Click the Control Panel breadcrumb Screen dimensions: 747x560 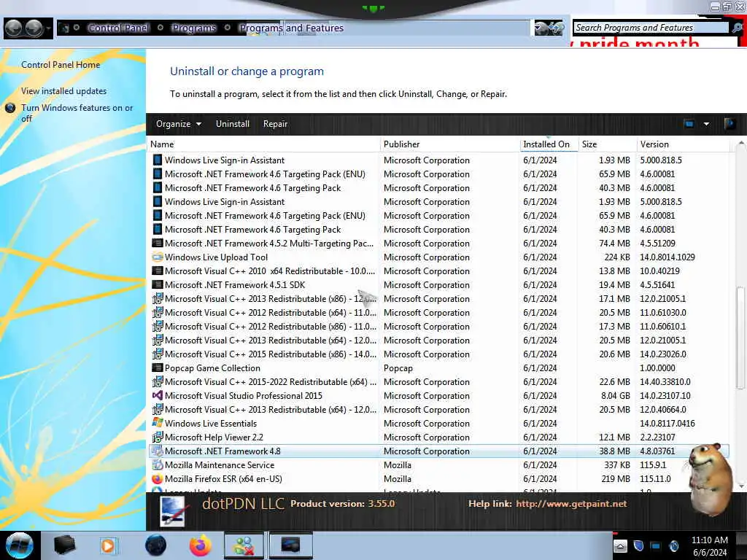coord(118,28)
